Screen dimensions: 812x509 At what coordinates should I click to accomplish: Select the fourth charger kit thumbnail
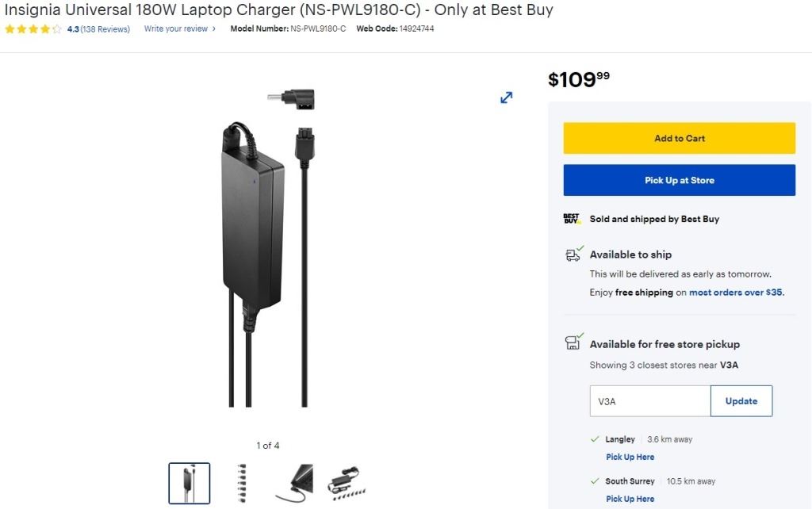(x=347, y=483)
